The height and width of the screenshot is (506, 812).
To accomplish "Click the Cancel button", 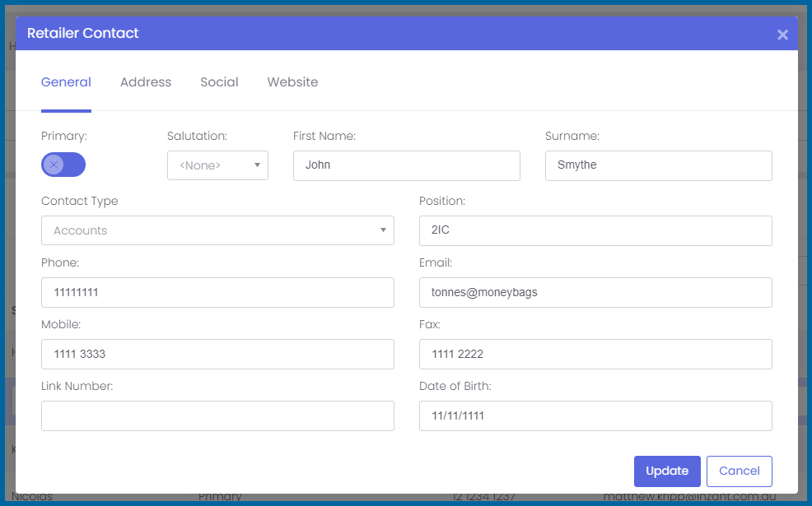I will click(x=739, y=471).
